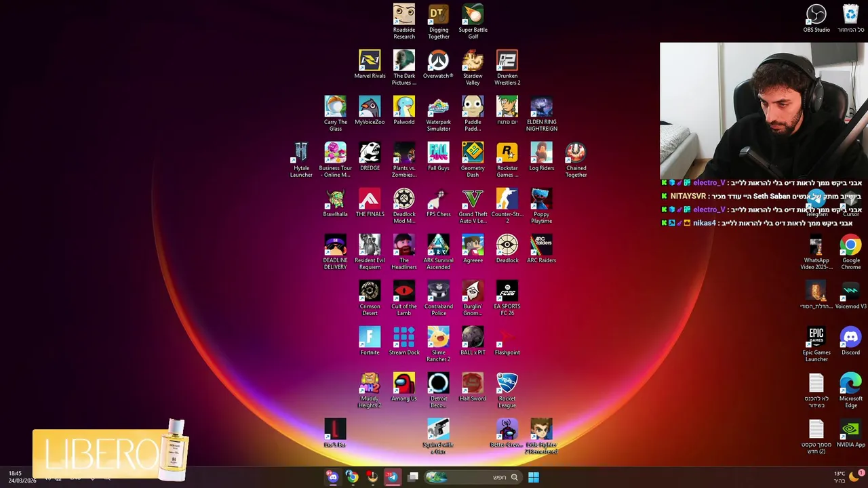
Task: Open the Palworld shortcut
Action: [404, 110]
